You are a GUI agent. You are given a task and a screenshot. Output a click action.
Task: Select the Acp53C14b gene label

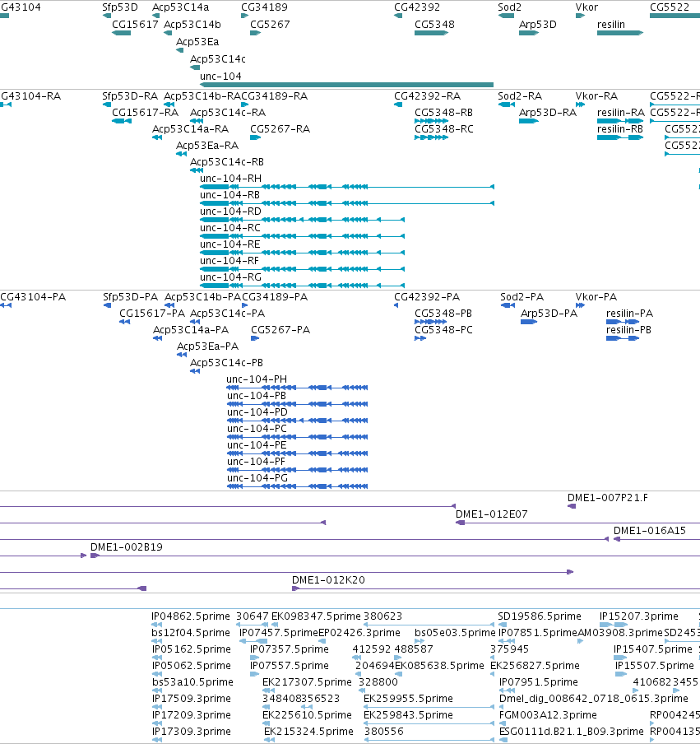click(x=192, y=24)
